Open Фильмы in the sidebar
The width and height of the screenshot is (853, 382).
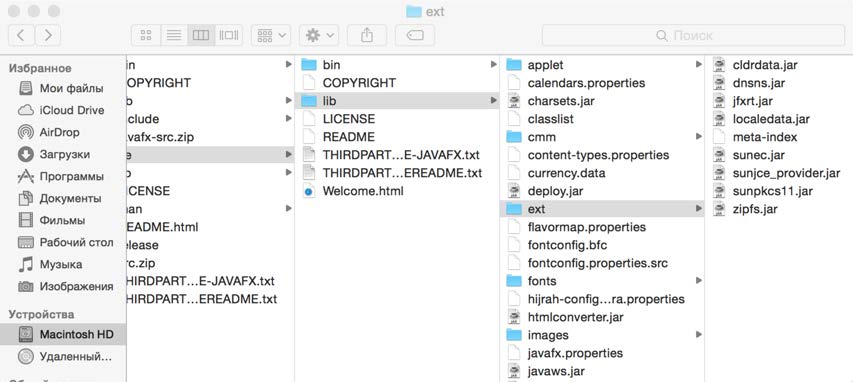[63, 220]
